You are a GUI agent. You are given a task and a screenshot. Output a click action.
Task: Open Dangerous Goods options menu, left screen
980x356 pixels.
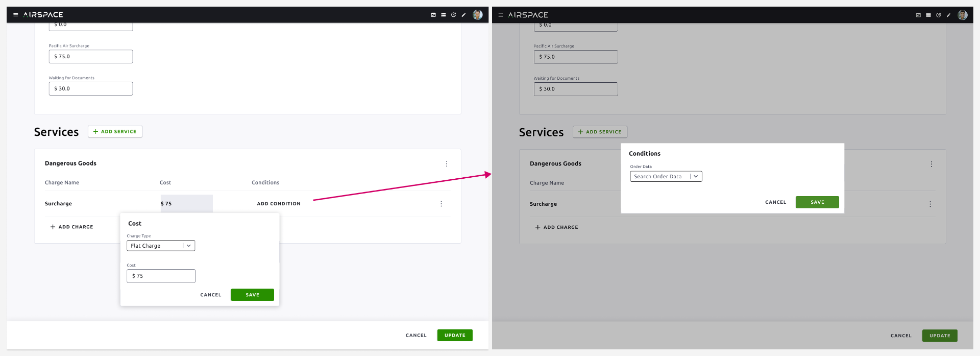pyautogui.click(x=447, y=164)
